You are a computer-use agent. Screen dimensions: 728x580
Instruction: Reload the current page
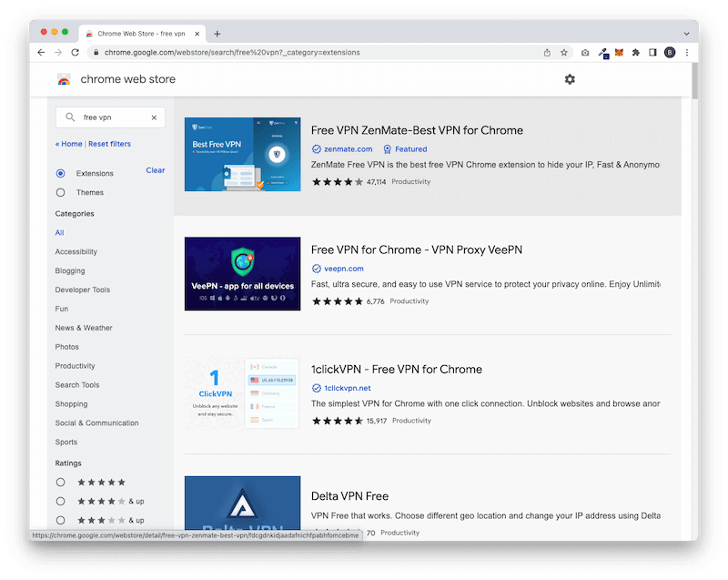pos(75,53)
